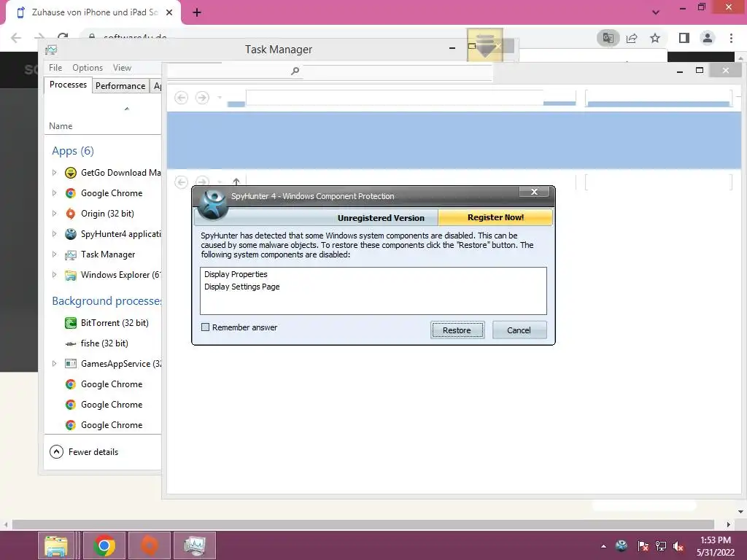Click the fishe (32 bit) process icon
The height and width of the screenshot is (560, 747).
pos(71,343)
